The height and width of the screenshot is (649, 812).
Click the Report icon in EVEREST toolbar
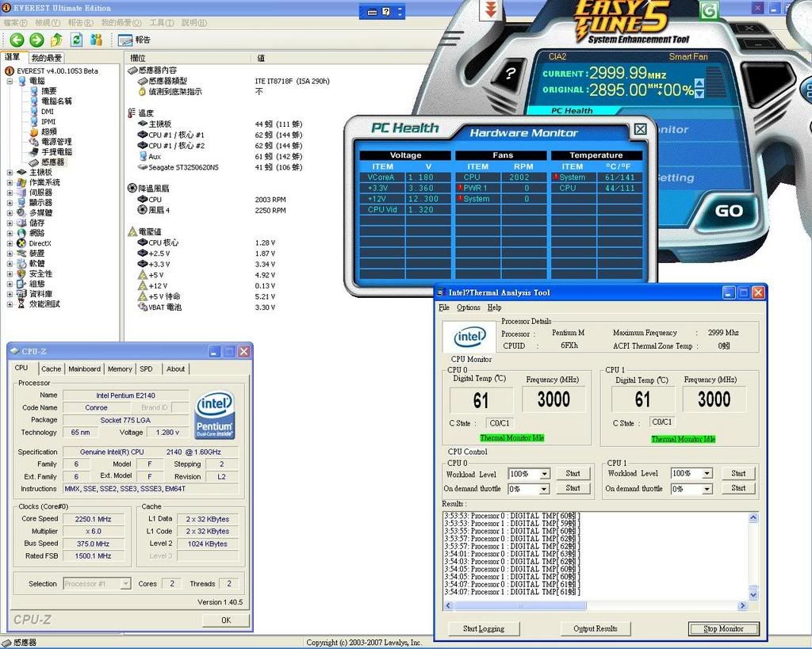(x=125, y=40)
